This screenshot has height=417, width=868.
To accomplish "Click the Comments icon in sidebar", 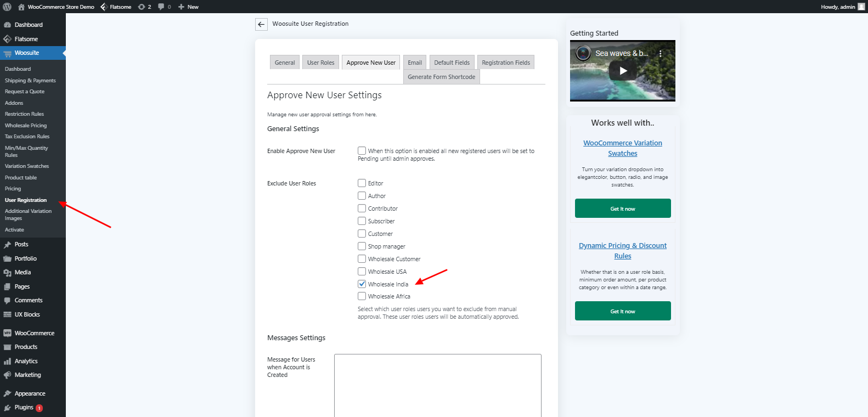I will coord(7,301).
